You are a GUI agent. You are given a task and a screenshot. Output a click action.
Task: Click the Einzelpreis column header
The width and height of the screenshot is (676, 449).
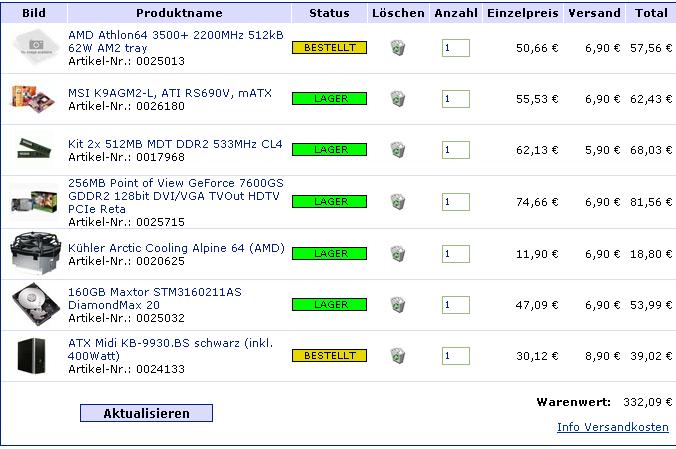523,13
